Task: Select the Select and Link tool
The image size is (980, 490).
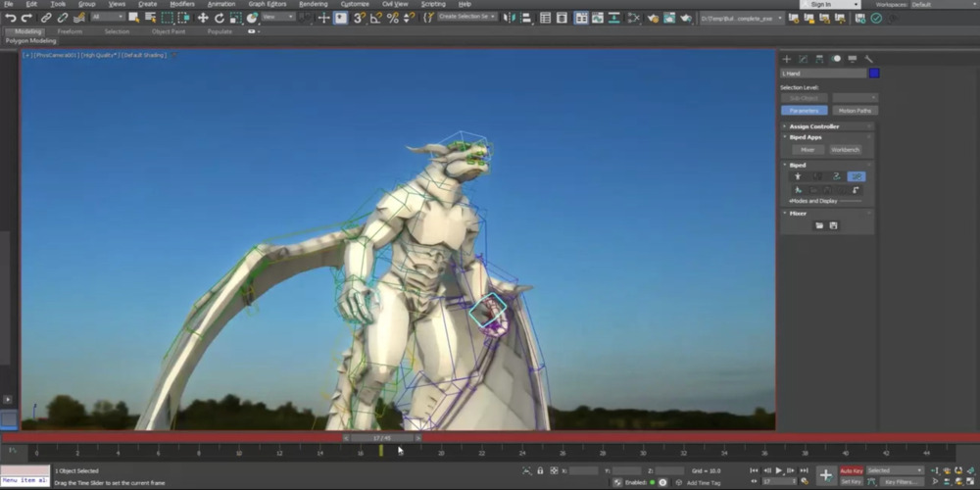Action: pos(46,18)
